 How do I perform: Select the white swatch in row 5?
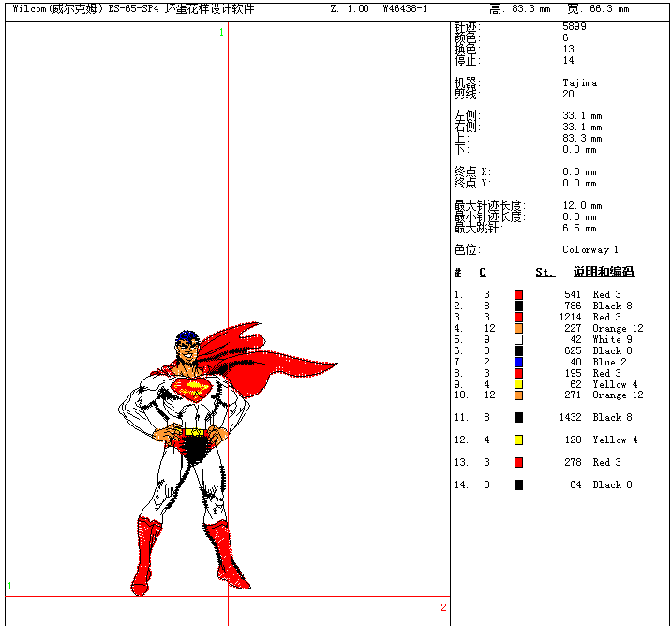[518, 340]
